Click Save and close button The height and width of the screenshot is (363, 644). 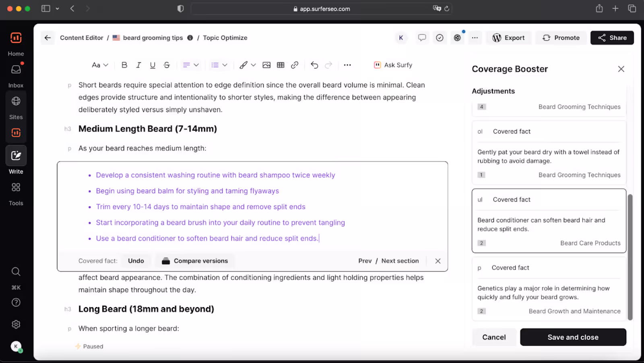click(573, 337)
